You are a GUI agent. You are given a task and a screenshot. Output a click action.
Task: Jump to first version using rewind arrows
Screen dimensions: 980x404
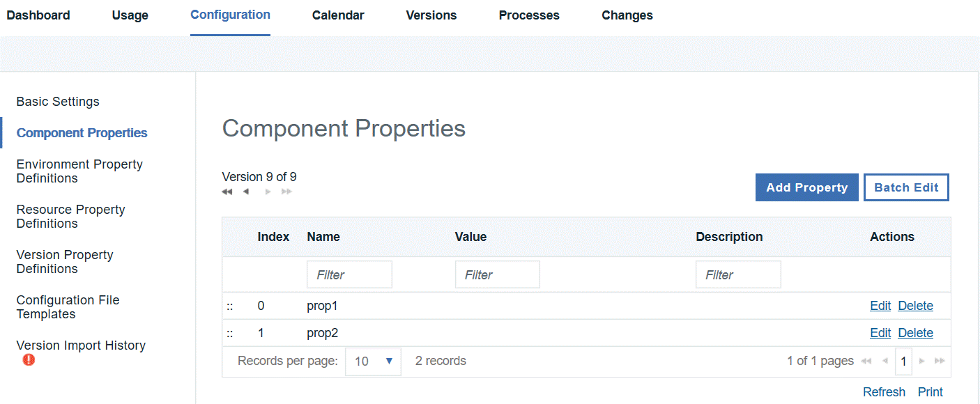pos(226,191)
